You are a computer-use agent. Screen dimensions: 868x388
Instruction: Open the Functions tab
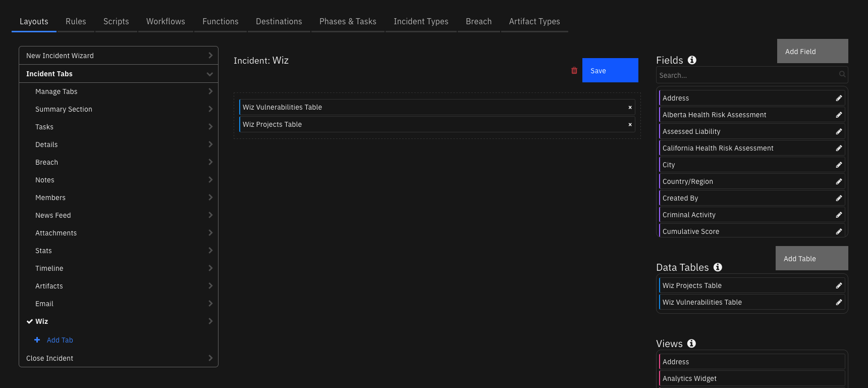pos(221,21)
